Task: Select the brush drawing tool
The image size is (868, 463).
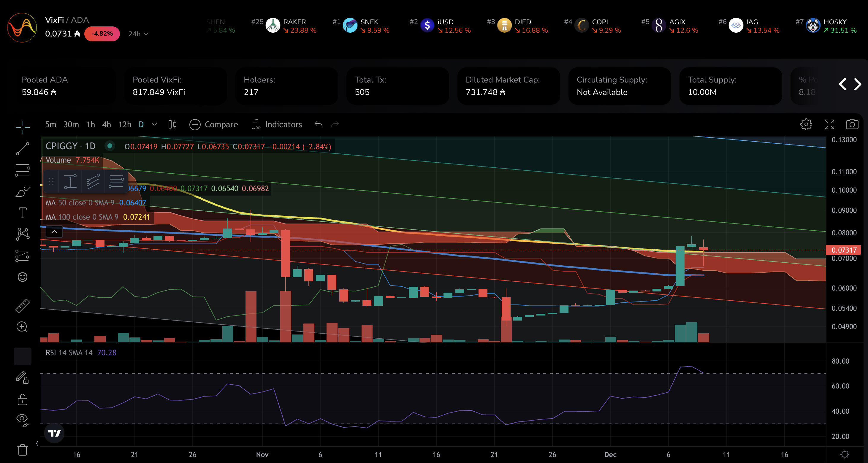Action: pos(23,191)
